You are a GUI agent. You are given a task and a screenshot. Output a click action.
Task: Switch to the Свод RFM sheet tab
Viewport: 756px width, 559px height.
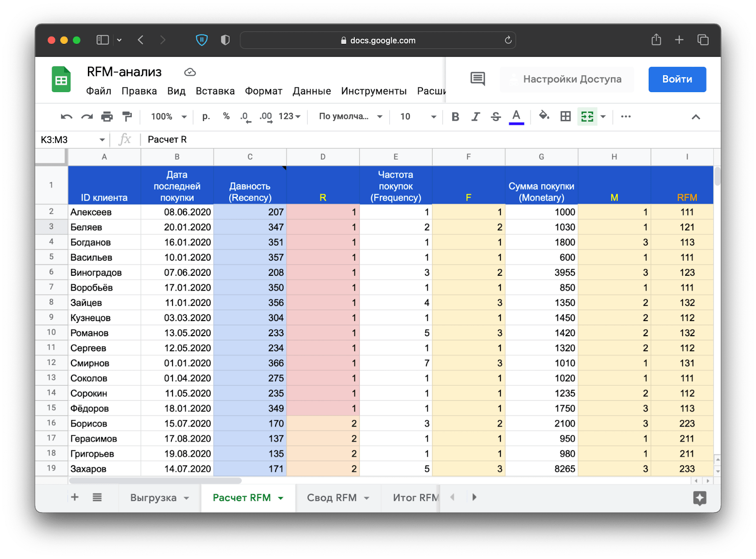[x=332, y=498]
